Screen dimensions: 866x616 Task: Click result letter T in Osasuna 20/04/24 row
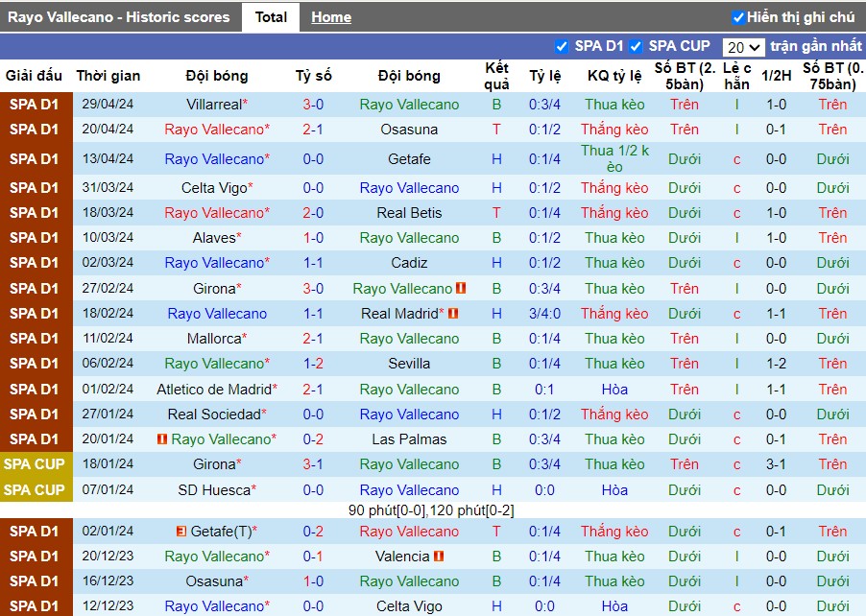pyautogui.click(x=496, y=130)
